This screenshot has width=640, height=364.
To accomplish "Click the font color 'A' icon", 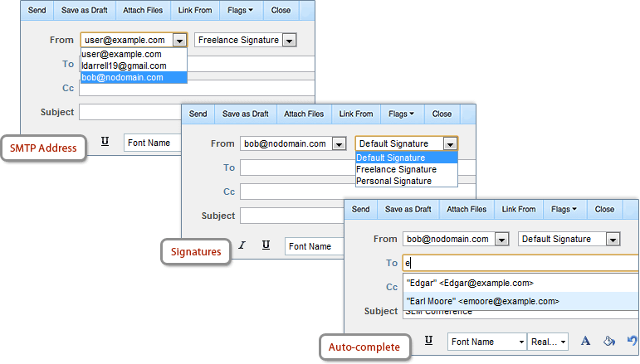I will tap(585, 341).
